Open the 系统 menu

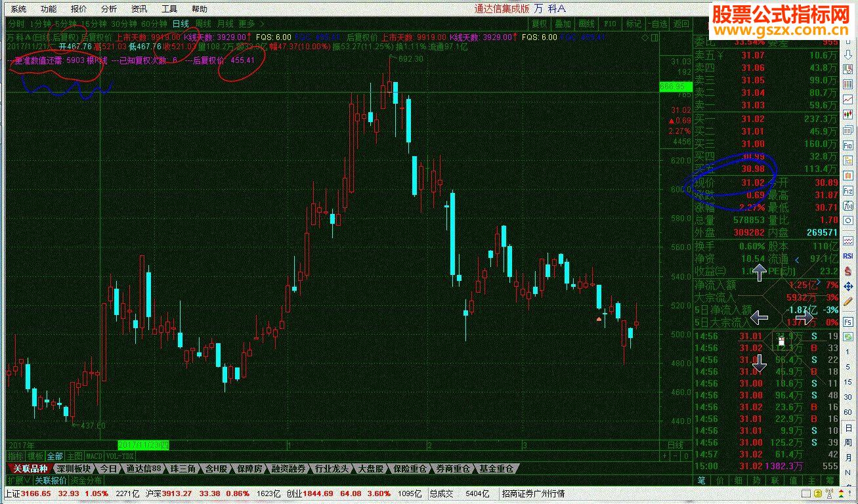[19, 9]
